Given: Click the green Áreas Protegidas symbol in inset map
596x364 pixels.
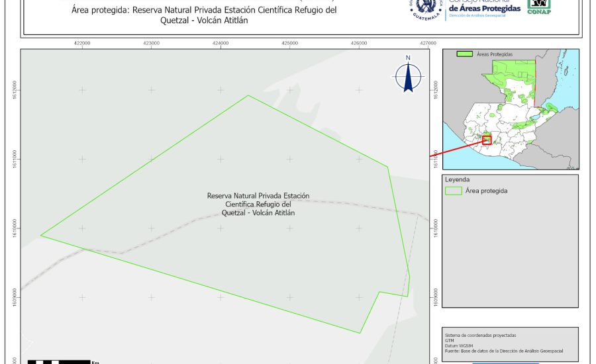Looking at the screenshot, I should [466, 54].
